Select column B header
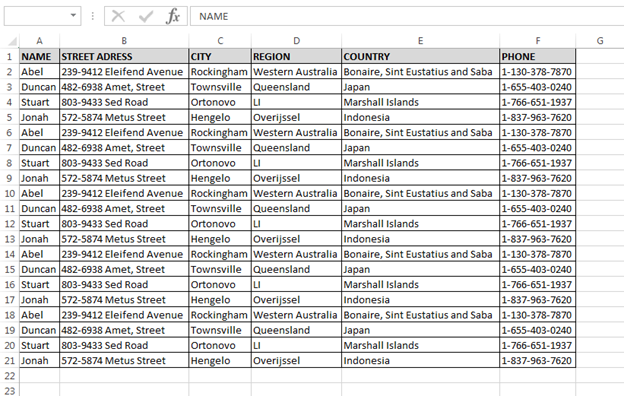 pyautogui.click(x=124, y=41)
